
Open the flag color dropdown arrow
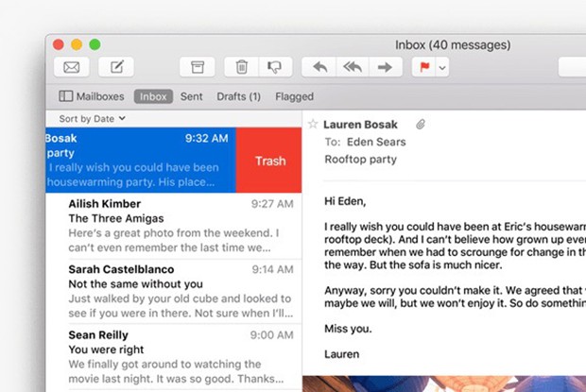tap(442, 68)
